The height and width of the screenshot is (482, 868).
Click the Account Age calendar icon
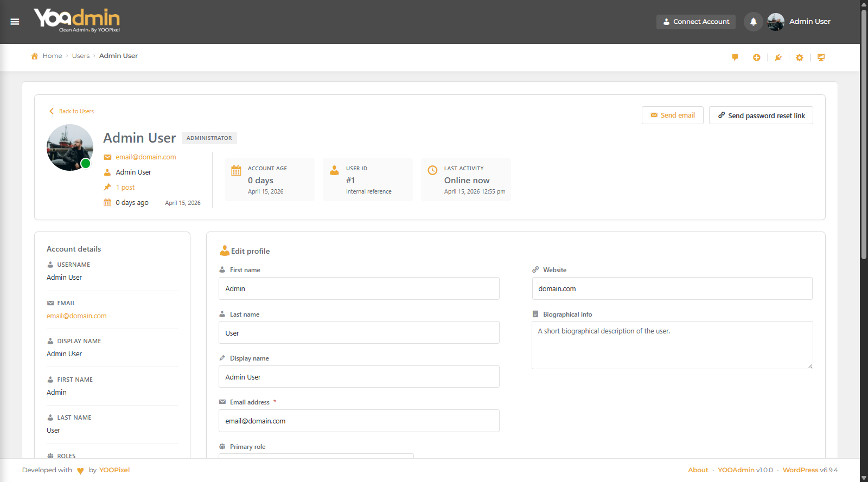(236, 170)
